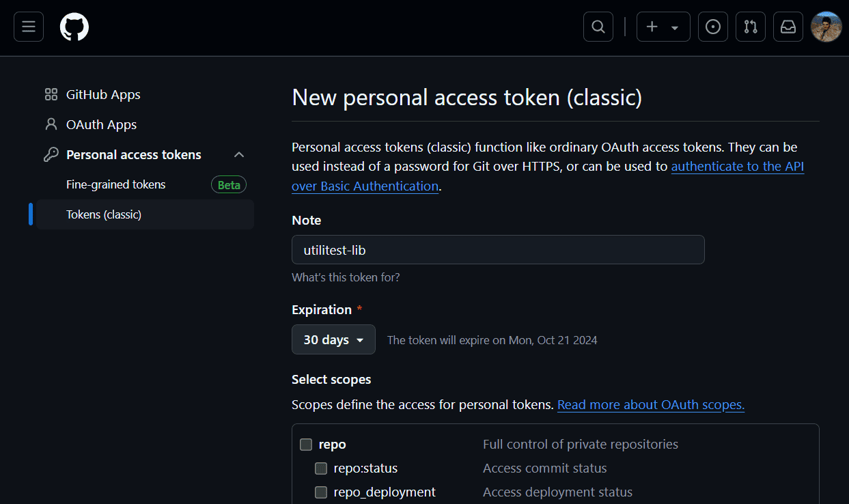This screenshot has width=849, height=504.
Task: Collapse the Personal access tokens section chevron
Action: pos(239,155)
